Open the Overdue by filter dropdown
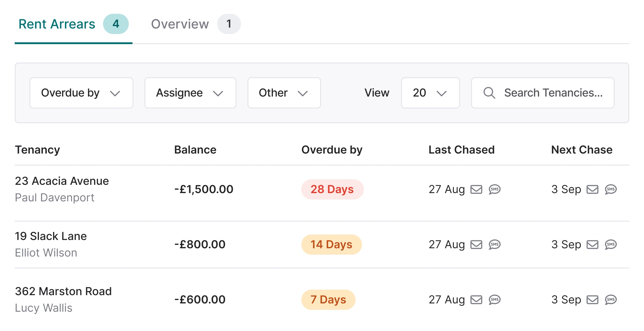The height and width of the screenshot is (331, 644). click(x=81, y=93)
